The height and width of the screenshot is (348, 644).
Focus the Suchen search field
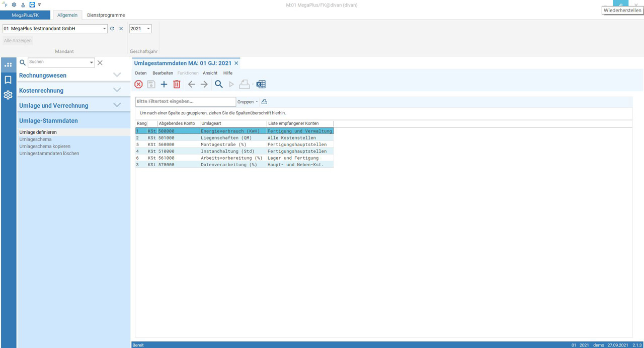tap(58, 63)
